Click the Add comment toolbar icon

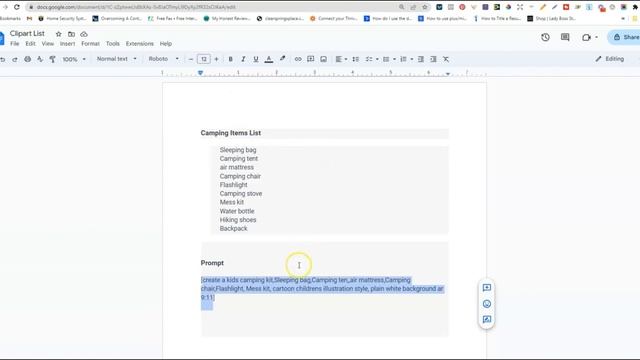point(311,59)
